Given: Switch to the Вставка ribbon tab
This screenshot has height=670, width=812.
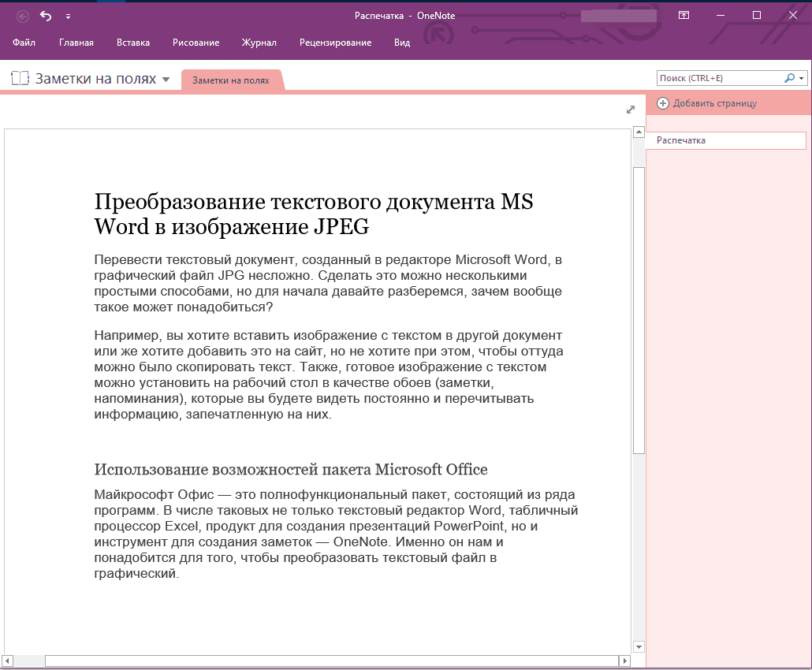Looking at the screenshot, I should click(x=133, y=43).
